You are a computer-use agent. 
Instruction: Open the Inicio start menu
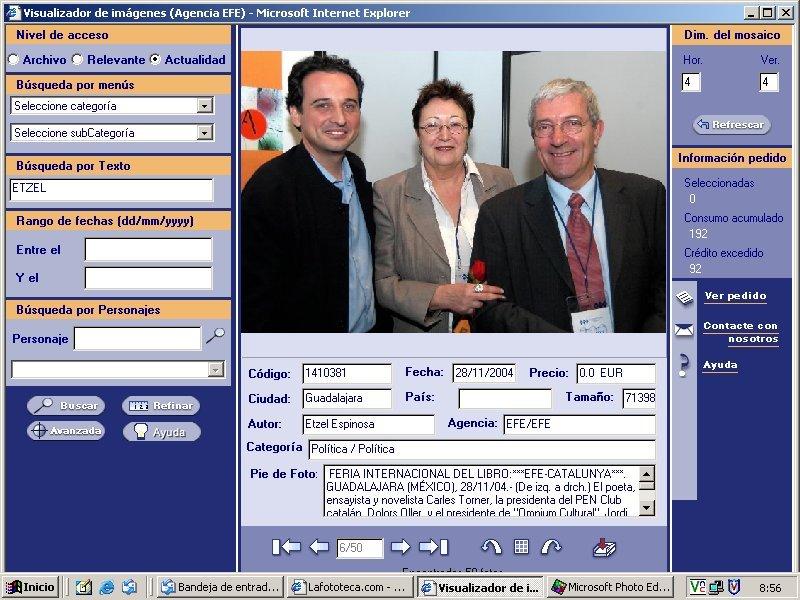pyautogui.click(x=30, y=587)
